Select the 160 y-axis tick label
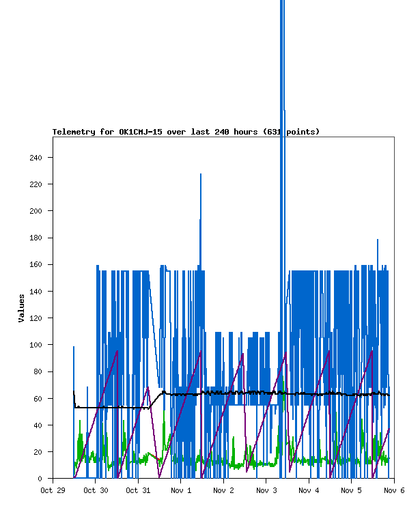This screenshot has height=506, width=420. 36,265
